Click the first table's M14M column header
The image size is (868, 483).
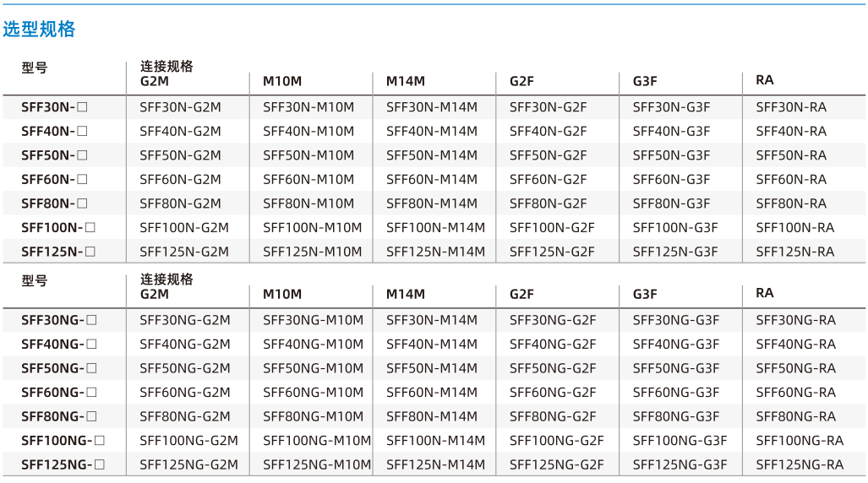tap(406, 81)
